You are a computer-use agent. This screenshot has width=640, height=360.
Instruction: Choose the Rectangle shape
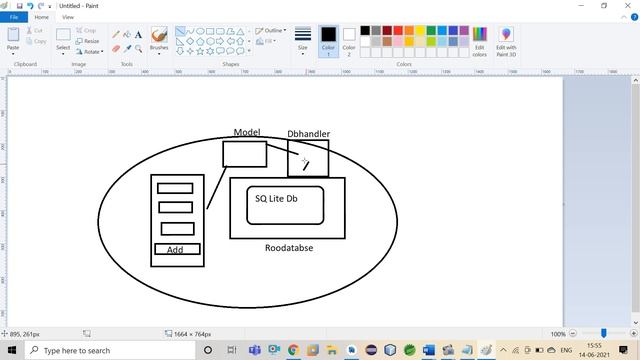click(x=210, y=31)
